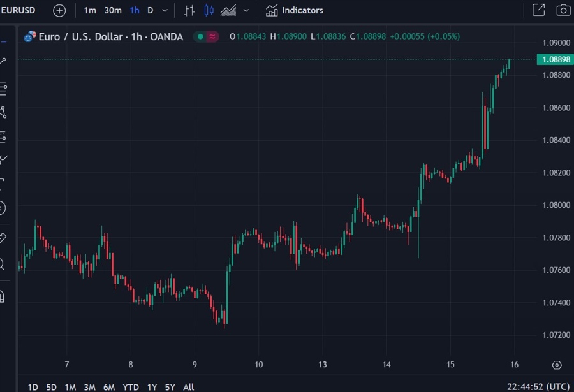This screenshot has width=574, height=392.
Task: Click the 1.07200 price scale label
Action: click(556, 335)
